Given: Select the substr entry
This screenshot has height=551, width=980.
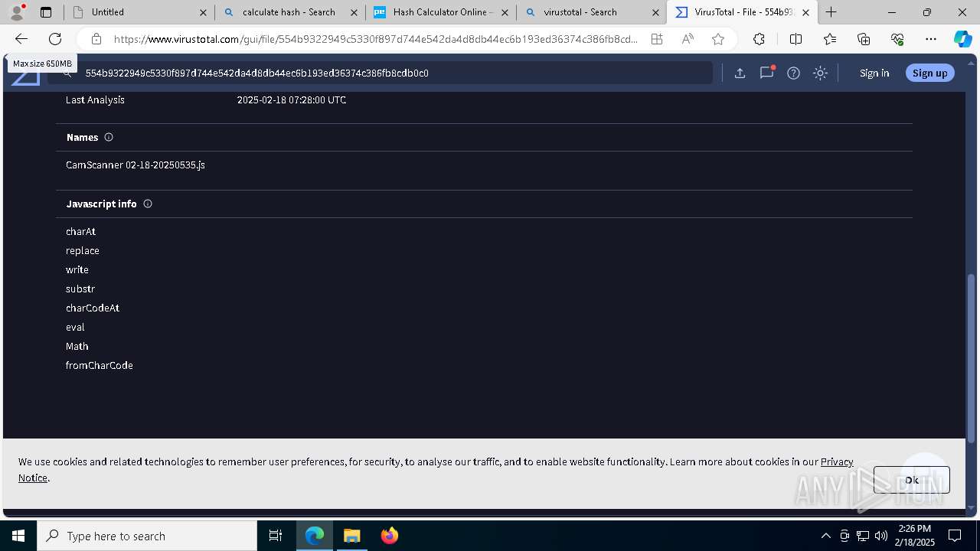Looking at the screenshot, I should click(x=80, y=289).
